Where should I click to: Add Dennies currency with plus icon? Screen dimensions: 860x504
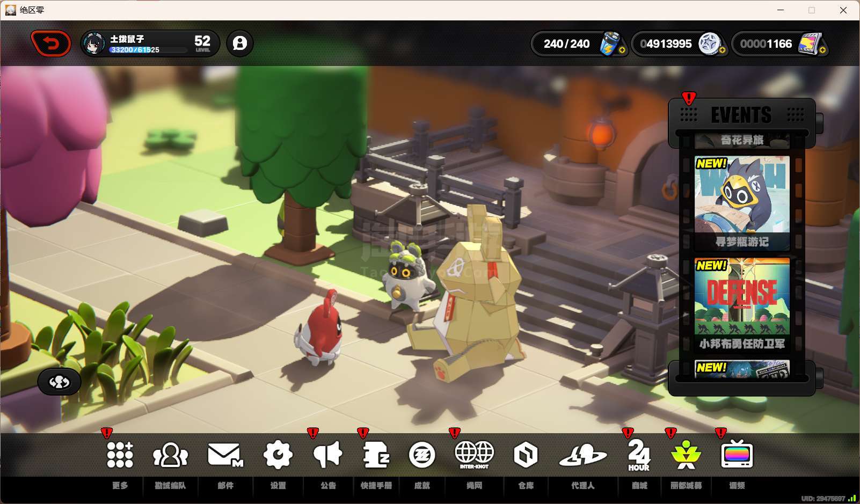(723, 50)
